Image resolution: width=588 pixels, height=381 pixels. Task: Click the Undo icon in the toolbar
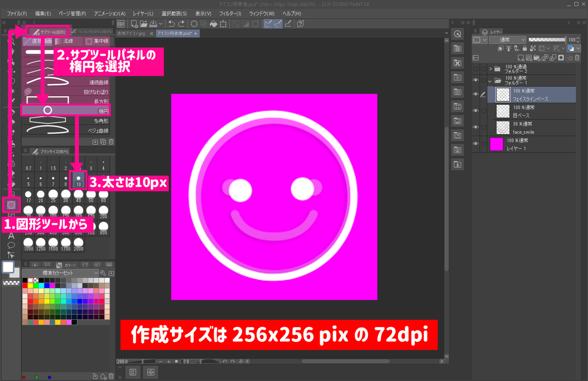coord(171,24)
